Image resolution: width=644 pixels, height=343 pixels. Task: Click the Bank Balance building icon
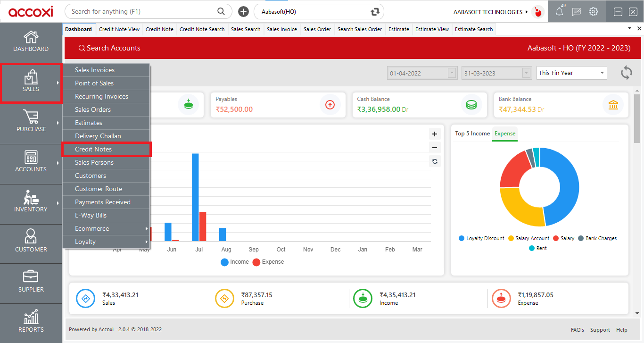tap(613, 105)
